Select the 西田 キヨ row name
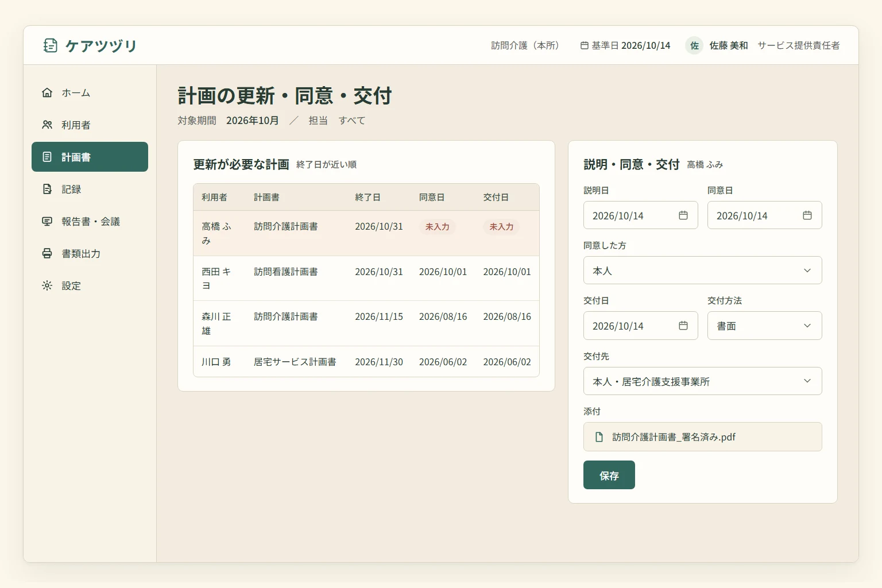This screenshot has height=588, width=882. (216, 278)
